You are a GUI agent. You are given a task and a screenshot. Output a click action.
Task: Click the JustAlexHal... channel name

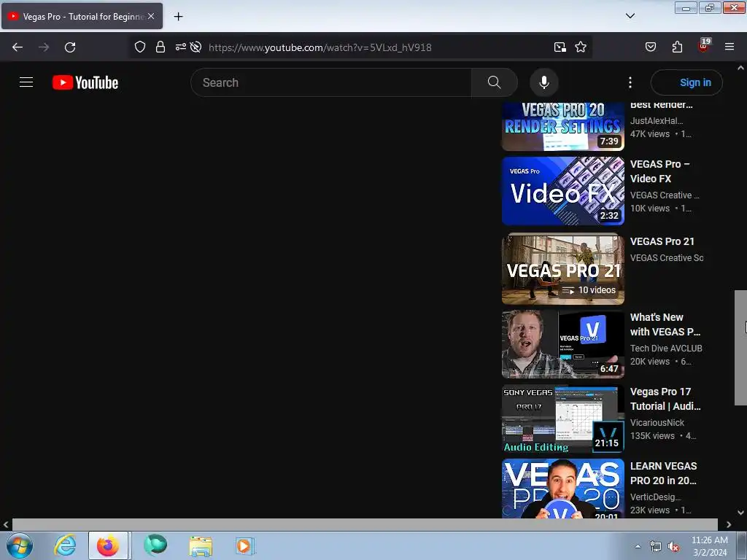657,121
